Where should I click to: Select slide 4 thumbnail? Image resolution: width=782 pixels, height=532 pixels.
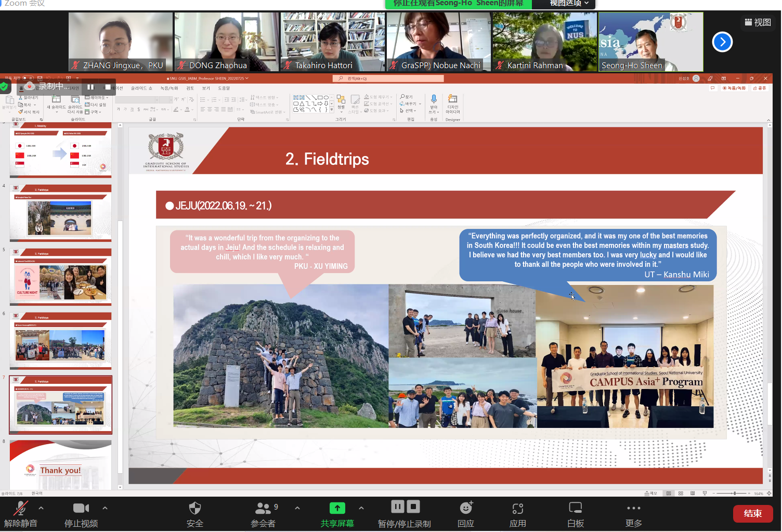pyautogui.click(x=61, y=213)
